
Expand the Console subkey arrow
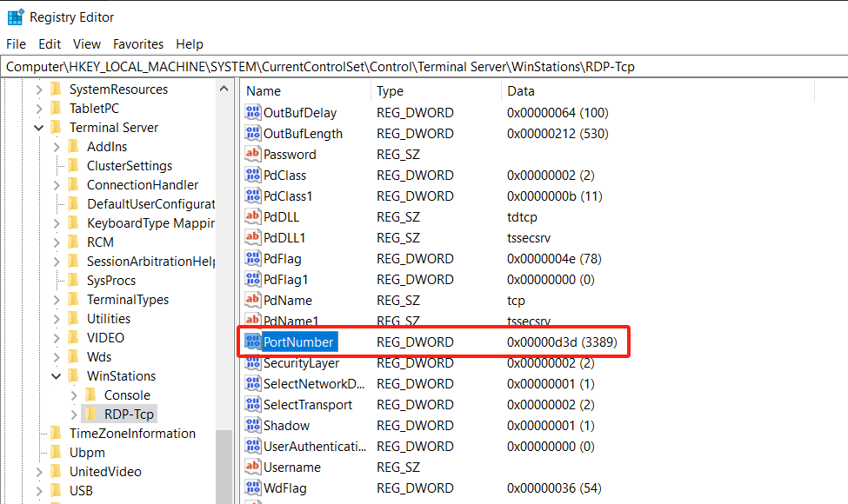[x=74, y=395]
